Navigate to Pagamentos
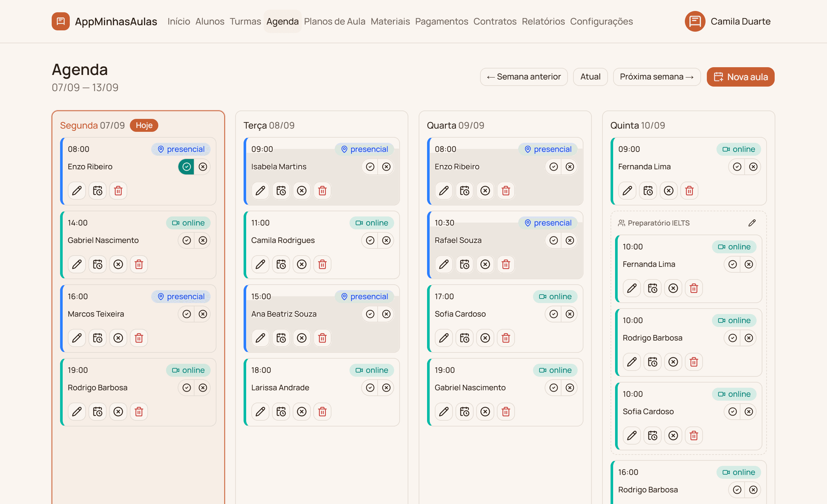The width and height of the screenshot is (827, 504). coord(441,21)
